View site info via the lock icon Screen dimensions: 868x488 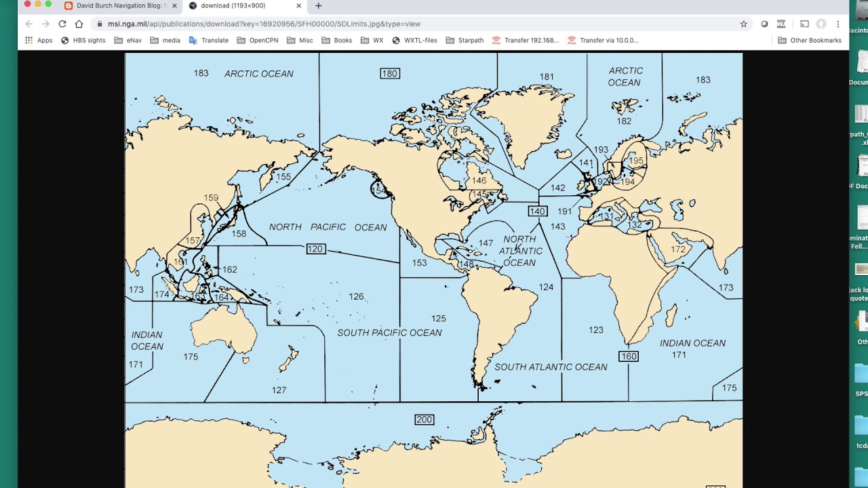pyautogui.click(x=100, y=24)
